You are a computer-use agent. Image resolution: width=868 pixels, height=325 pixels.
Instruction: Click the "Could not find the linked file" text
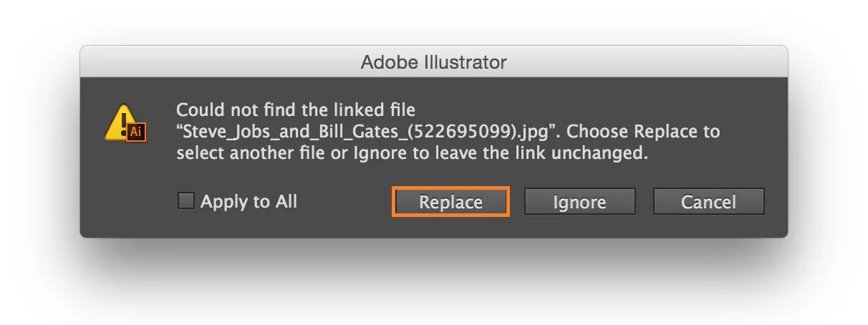click(x=295, y=110)
